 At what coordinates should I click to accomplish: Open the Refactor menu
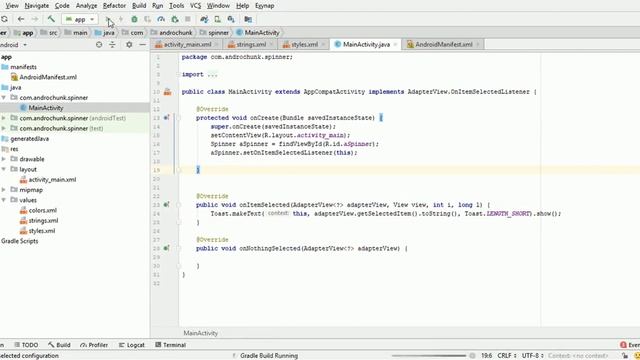point(114,6)
